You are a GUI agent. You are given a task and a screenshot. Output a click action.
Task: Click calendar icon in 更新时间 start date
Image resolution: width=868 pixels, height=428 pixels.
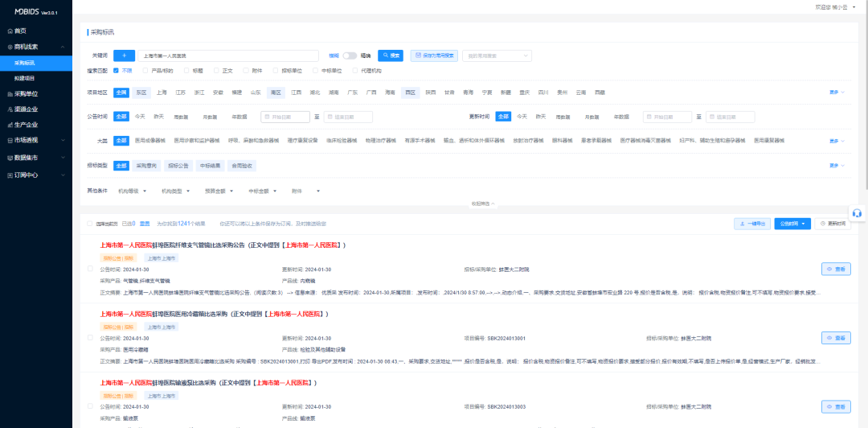tap(649, 117)
